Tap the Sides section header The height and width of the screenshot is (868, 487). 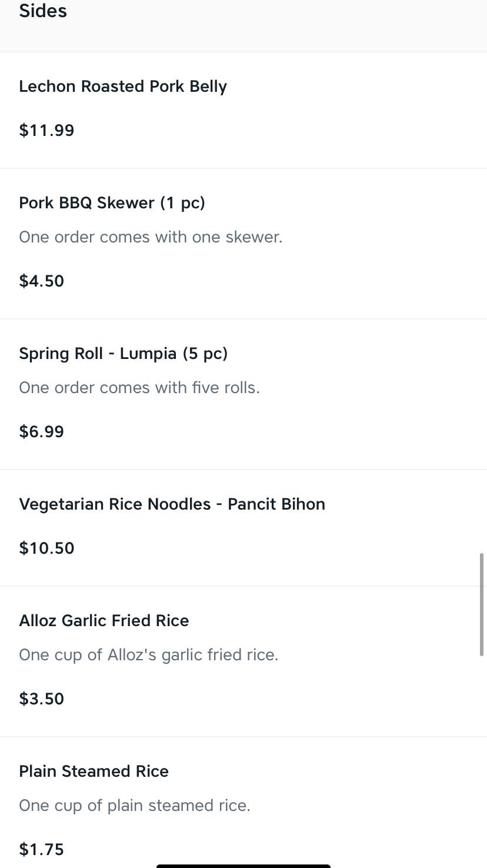43,11
